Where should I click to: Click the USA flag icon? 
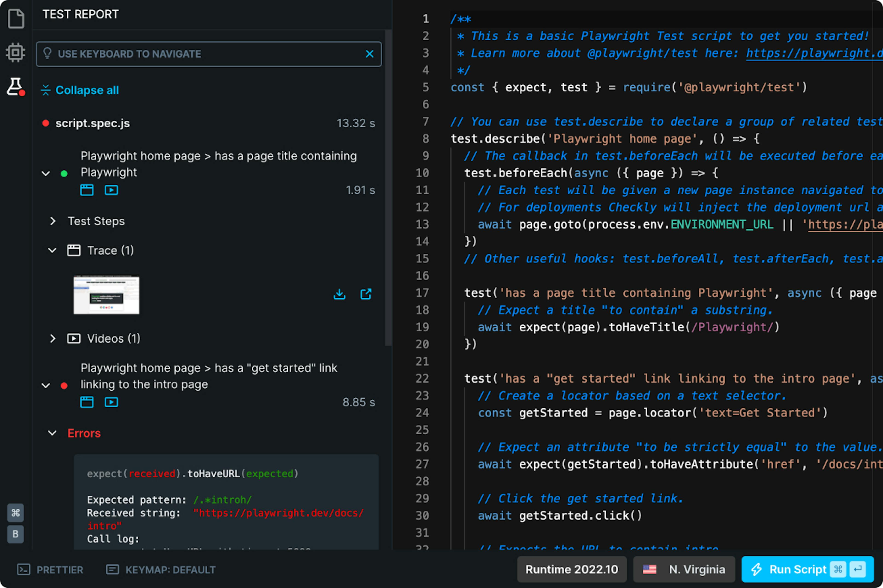pos(649,569)
